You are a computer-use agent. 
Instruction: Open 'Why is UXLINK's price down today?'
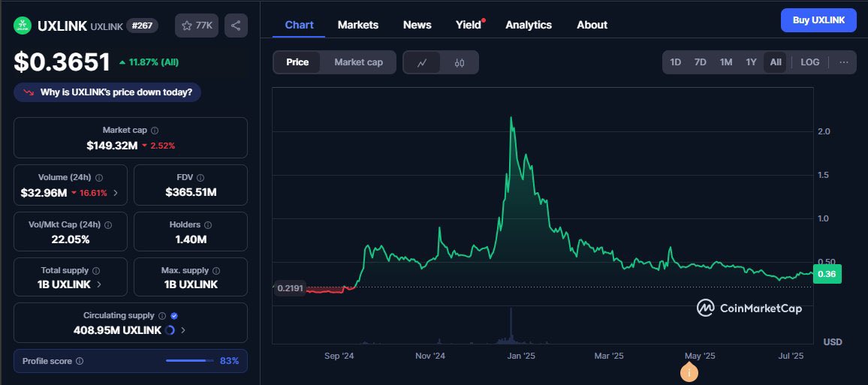pyautogui.click(x=107, y=92)
